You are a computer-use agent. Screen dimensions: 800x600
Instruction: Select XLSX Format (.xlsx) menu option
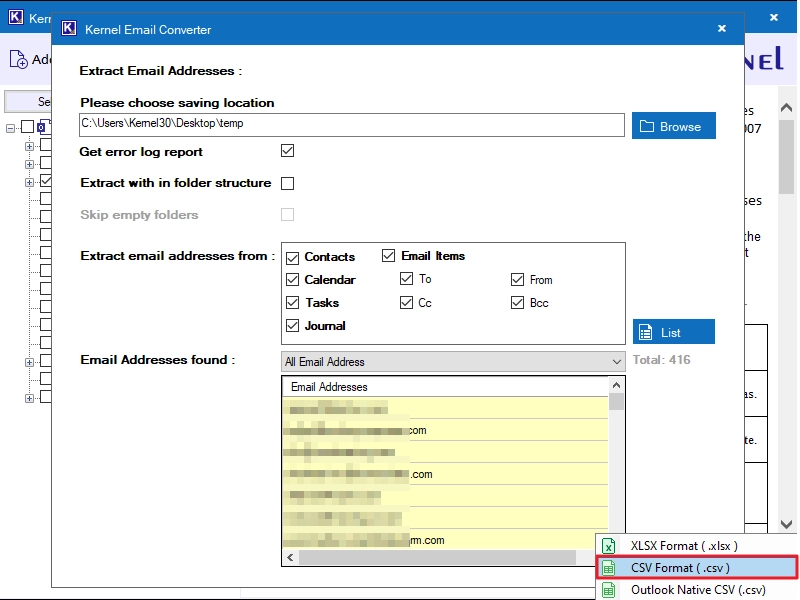[696, 546]
